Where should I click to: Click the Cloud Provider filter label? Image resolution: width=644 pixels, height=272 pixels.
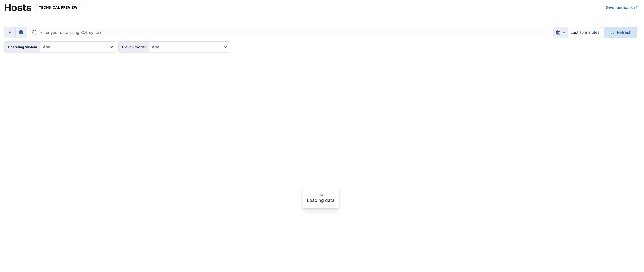click(x=134, y=47)
